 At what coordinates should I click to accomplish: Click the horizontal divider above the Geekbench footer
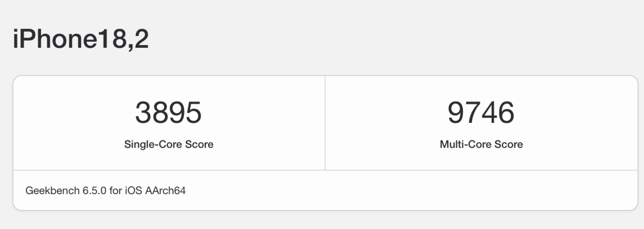pos(325,171)
